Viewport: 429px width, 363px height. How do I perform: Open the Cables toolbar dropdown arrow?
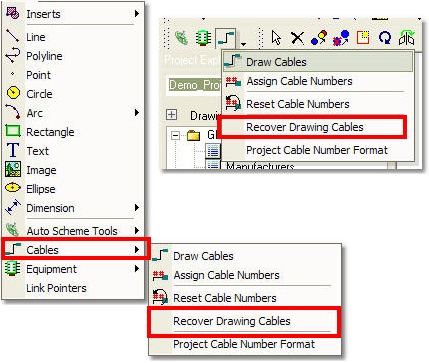pos(244,44)
